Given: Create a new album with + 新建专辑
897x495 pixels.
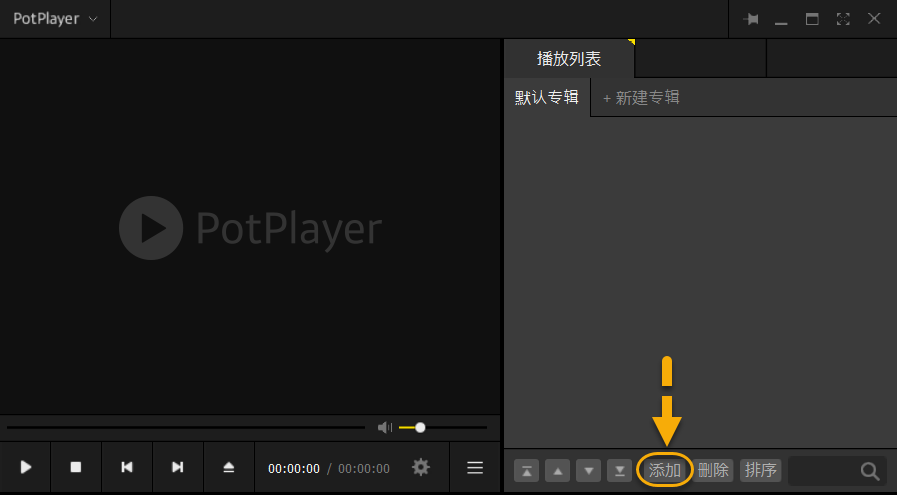Looking at the screenshot, I should pos(641,98).
